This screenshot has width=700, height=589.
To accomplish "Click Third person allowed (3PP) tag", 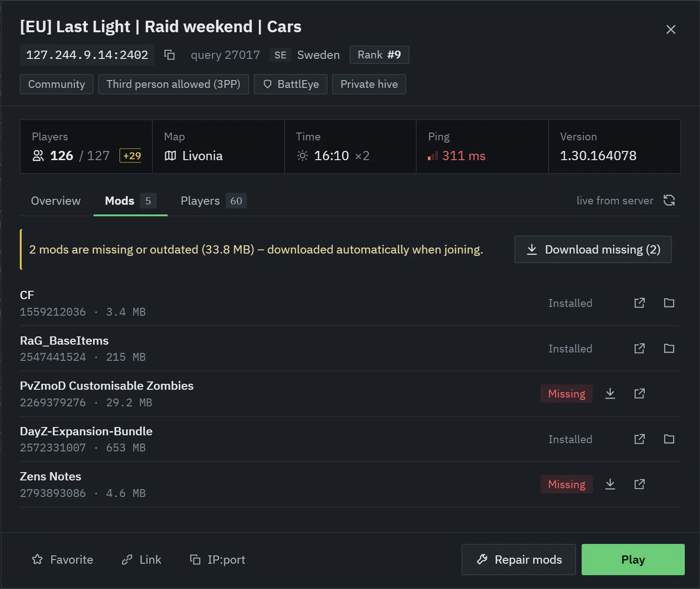I will (x=174, y=84).
